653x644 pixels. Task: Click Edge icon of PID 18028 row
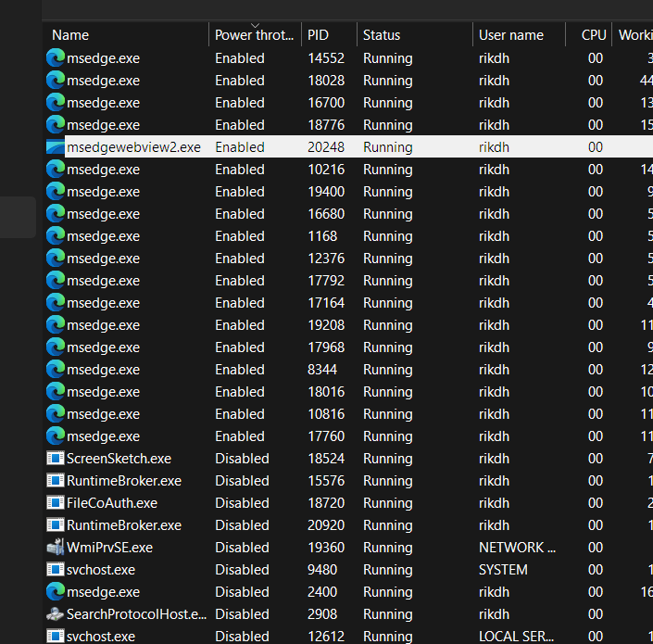[56, 81]
